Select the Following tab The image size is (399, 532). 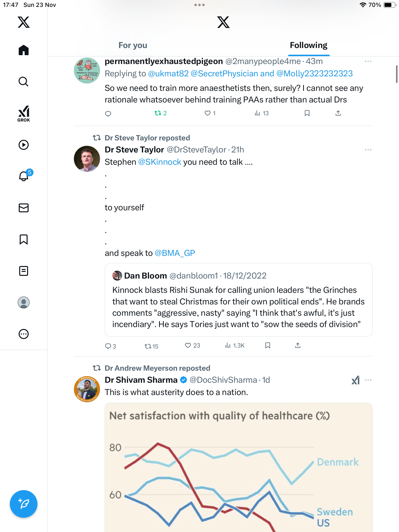click(x=308, y=45)
